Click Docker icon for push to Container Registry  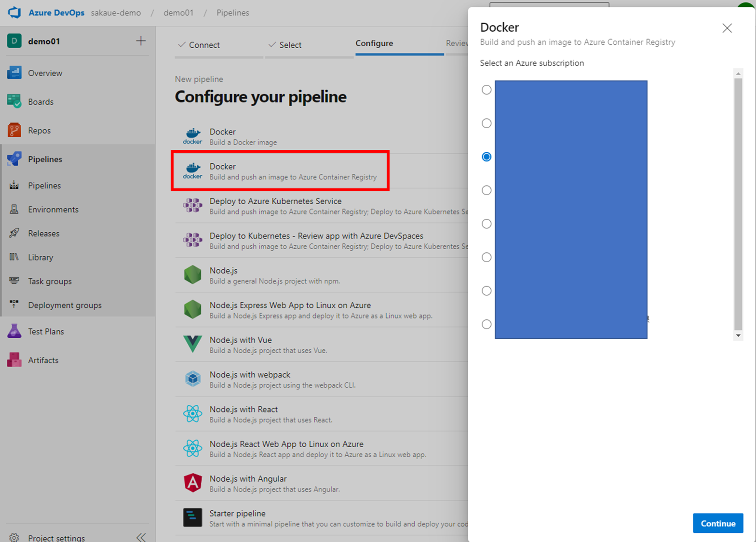click(x=193, y=171)
